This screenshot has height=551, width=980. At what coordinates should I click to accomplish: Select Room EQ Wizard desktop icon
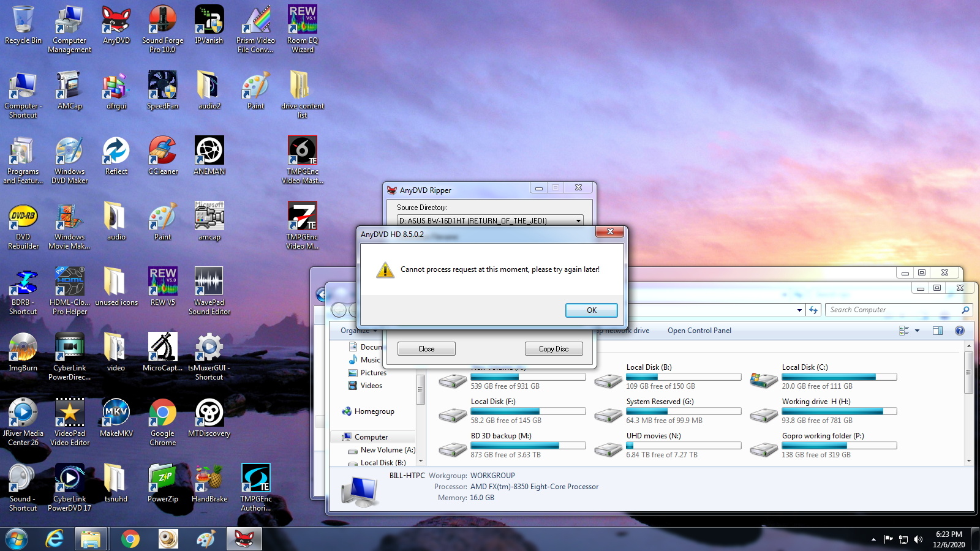click(x=303, y=29)
